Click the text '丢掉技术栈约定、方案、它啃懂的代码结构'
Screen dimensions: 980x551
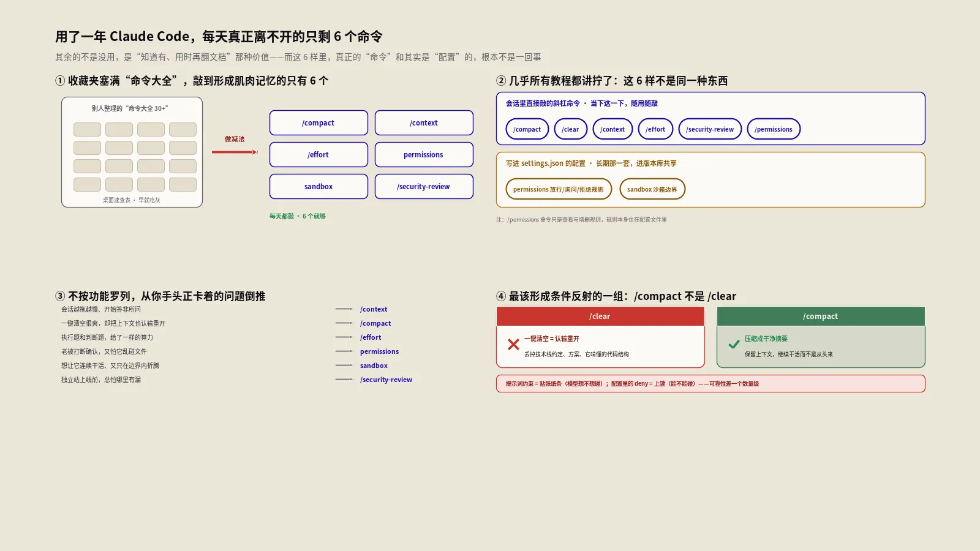[x=576, y=354]
